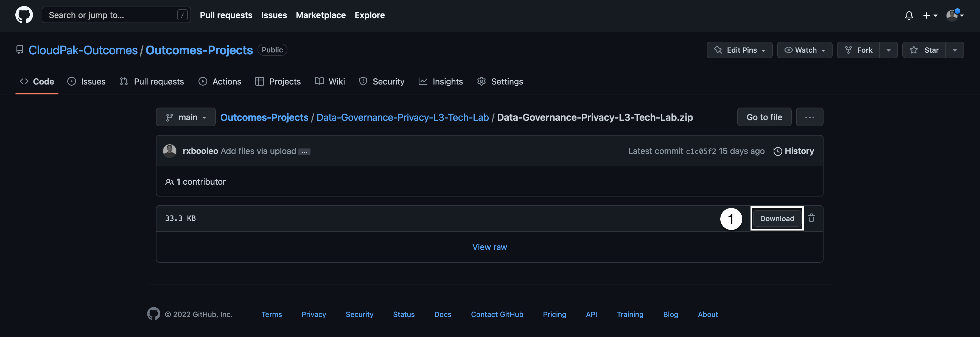
Task: Click the View raw link
Action: click(x=490, y=247)
